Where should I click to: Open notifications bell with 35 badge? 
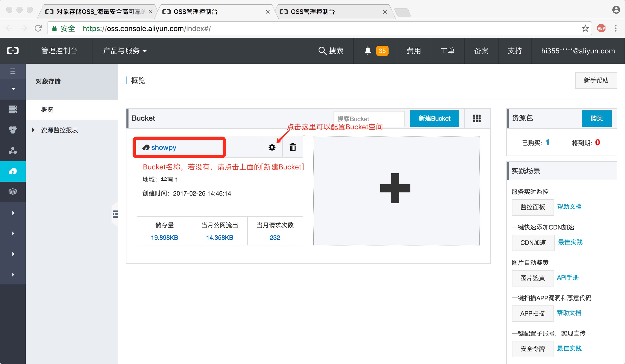click(376, 51)
